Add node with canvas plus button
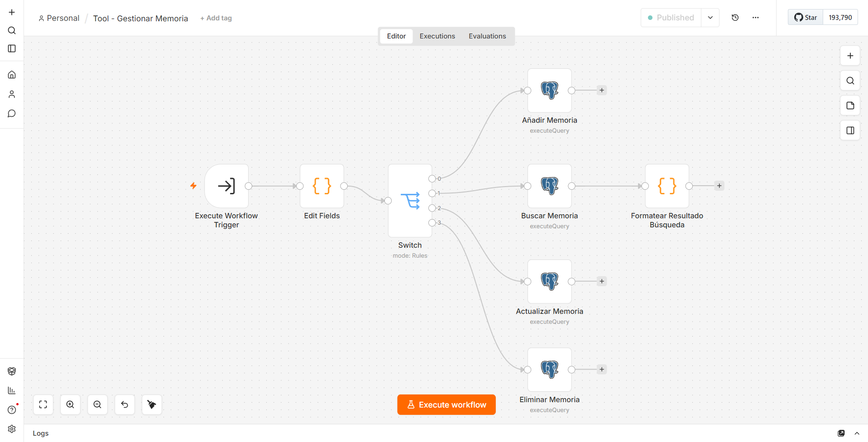This screenshot has width=868, height=442. 850,56
